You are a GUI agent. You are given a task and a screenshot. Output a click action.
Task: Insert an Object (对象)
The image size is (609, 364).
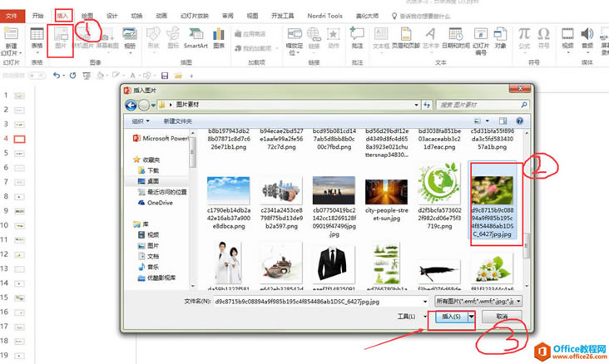point(500,38)
